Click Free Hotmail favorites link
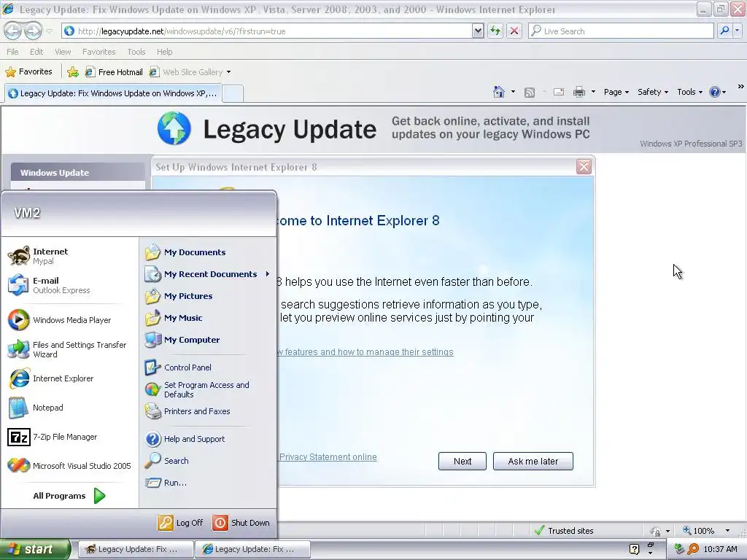747x560 pixels. (x=114, y=72)
